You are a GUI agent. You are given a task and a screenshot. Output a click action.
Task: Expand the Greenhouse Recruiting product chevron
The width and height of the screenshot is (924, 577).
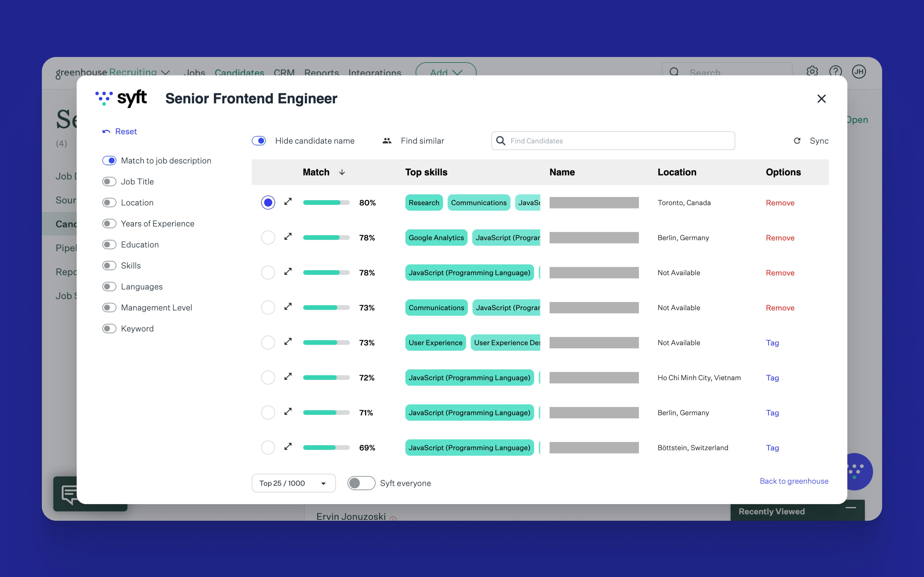pos(165,72)
